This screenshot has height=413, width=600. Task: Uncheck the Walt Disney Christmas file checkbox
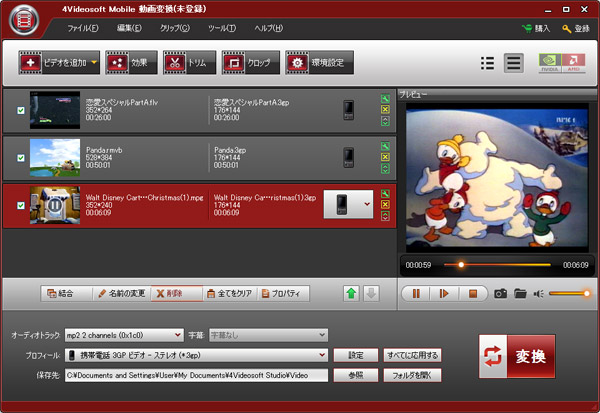click(x=21, y=206)
